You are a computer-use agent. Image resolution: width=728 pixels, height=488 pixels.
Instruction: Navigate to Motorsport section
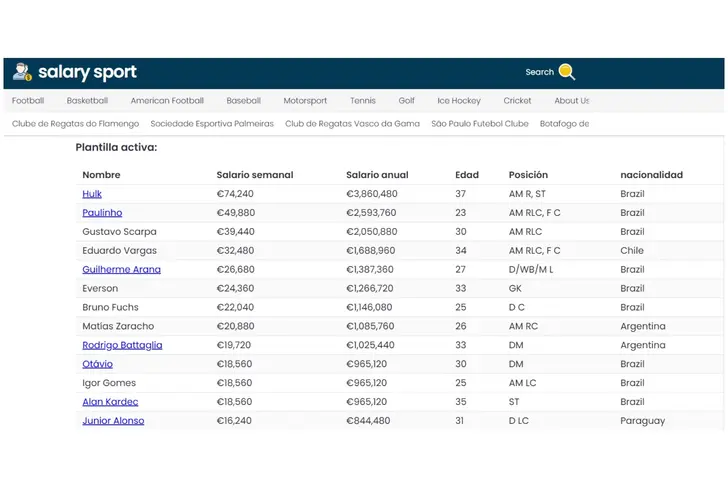tap(305, 101)
